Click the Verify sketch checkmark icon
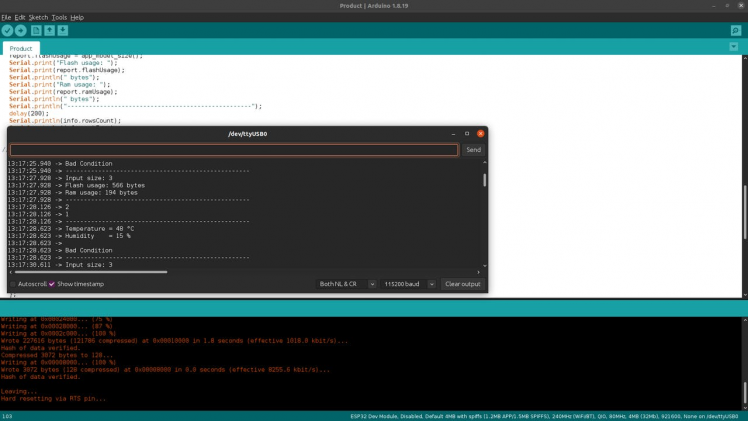 pyautogui.click(x=7, y=31)
